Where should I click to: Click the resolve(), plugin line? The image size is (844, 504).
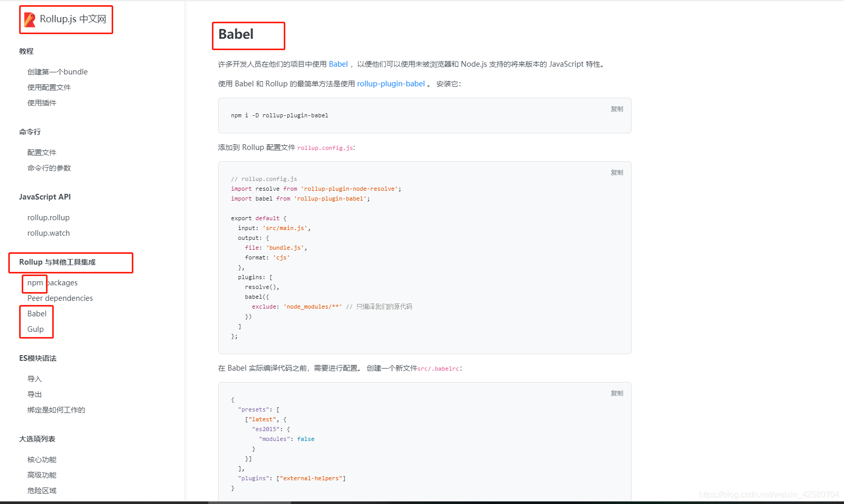pos(262,287)
